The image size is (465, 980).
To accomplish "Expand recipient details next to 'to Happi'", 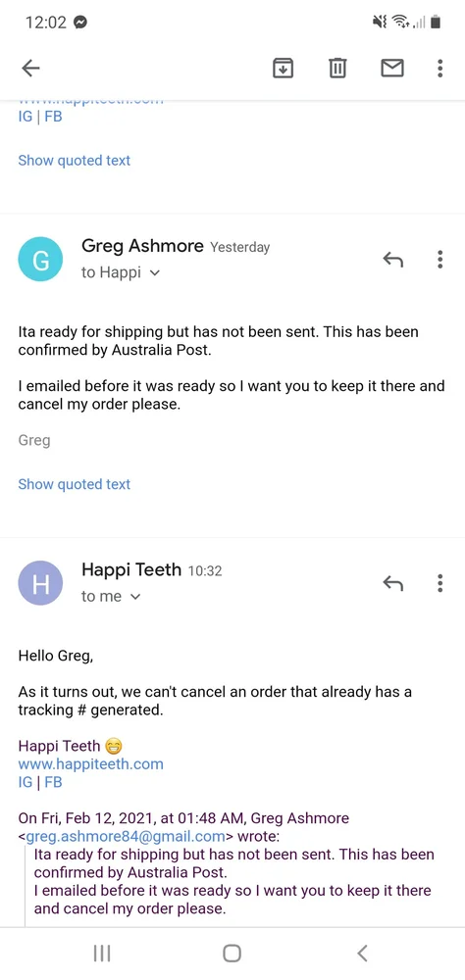I will tap(156, 273).
